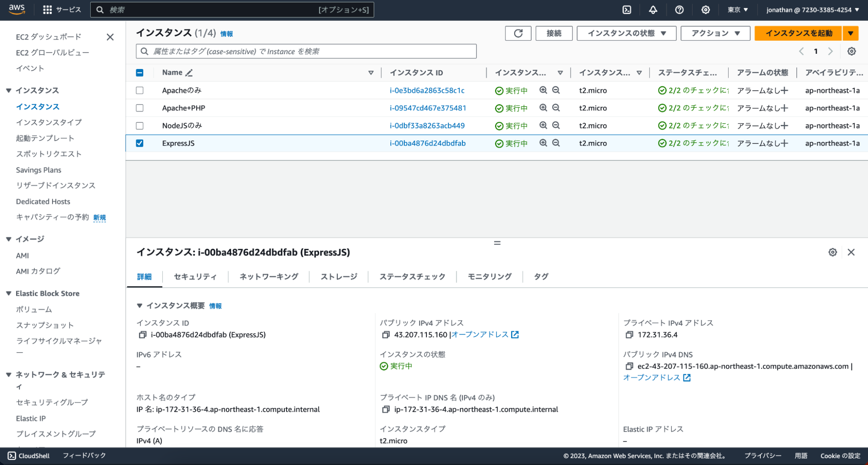Screen dimensions: 868x465
Task: Copy the instance ID in details
Action: click(x=142, y=335)
